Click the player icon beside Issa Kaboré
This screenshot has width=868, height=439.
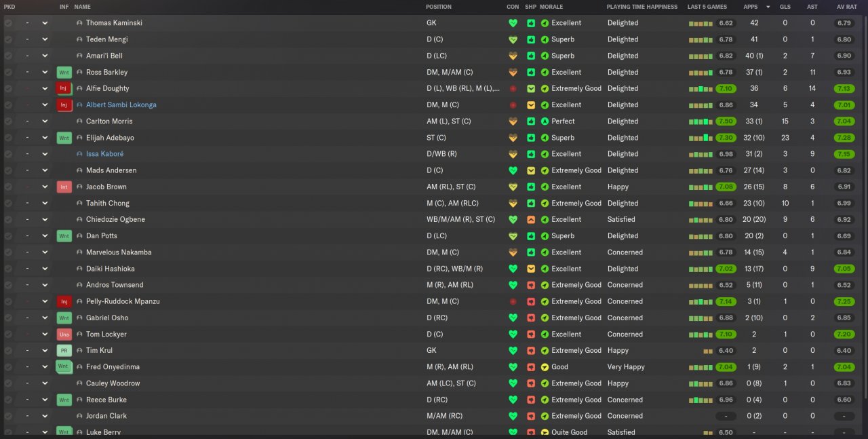[x=79, y=154]
